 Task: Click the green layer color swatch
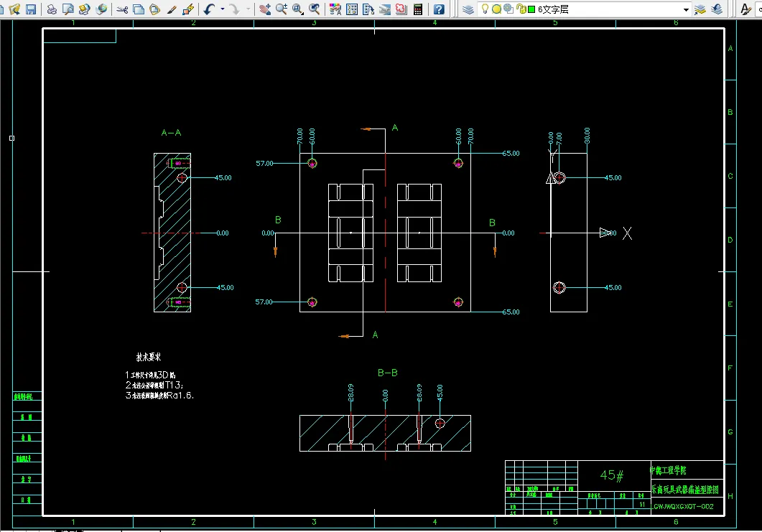pos(531,9)
